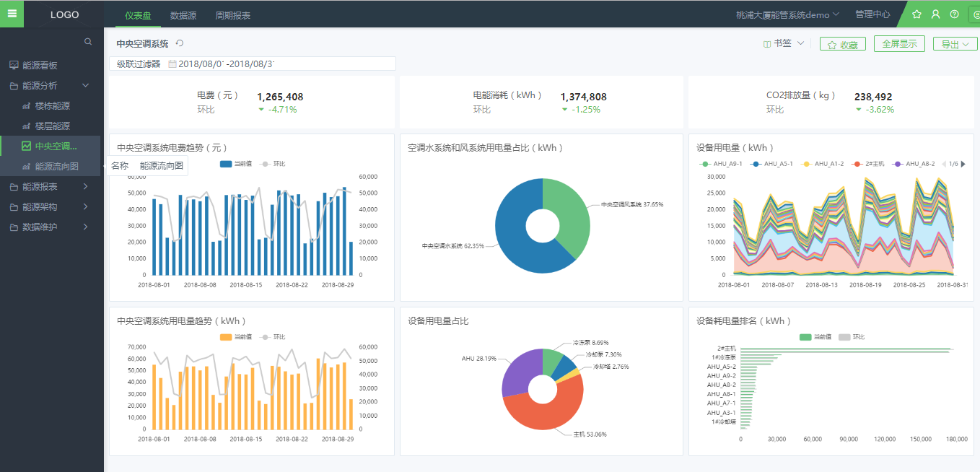Open the 导出 export dropdown
This screenshot has width=980, height=472.
955,44
